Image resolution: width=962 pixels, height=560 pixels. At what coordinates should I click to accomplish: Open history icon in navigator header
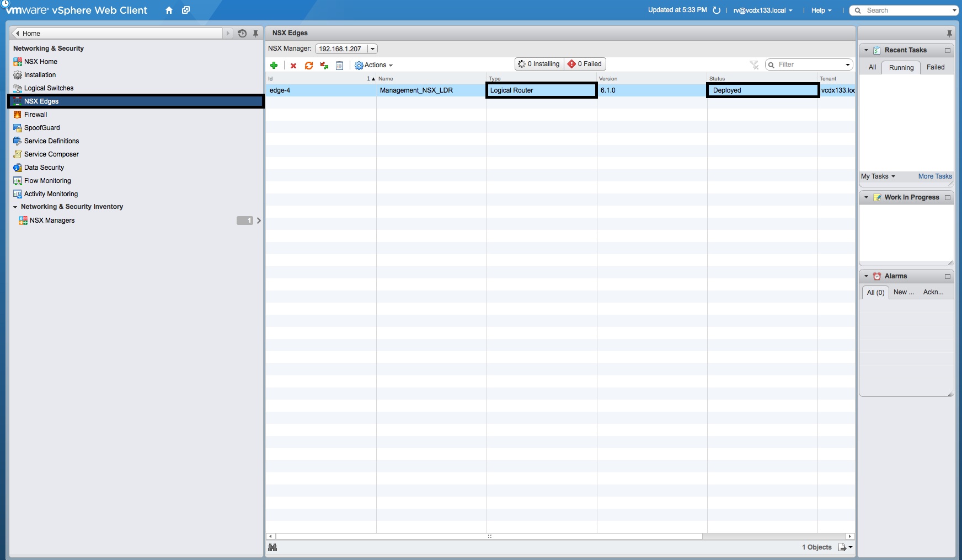[x=242, y=34]
